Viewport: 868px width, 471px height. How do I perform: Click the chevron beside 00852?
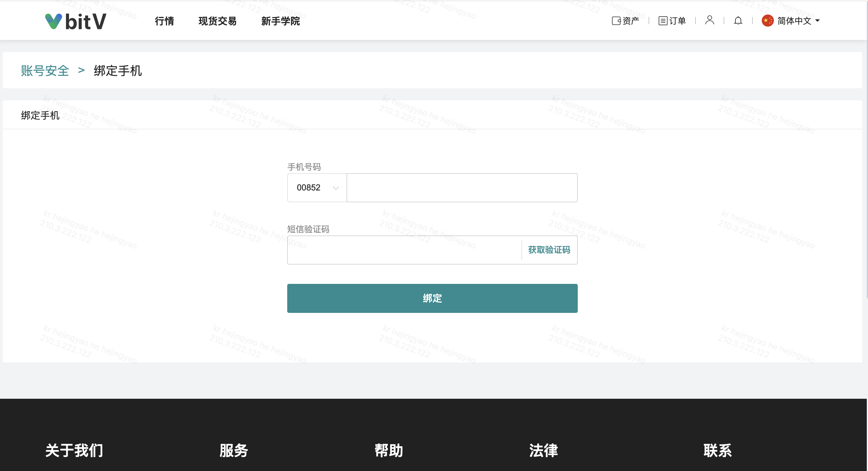pos(336,188)
